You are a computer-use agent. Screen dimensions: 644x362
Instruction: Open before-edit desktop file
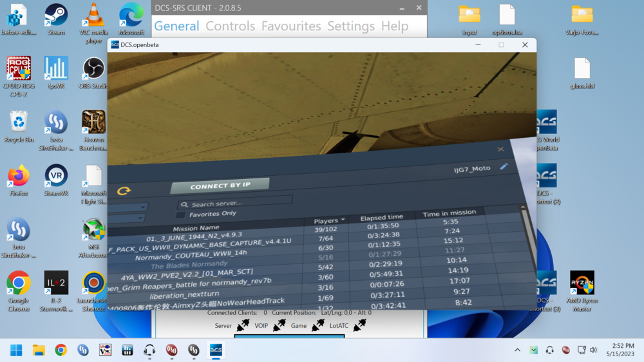click(x=19, y=19)
